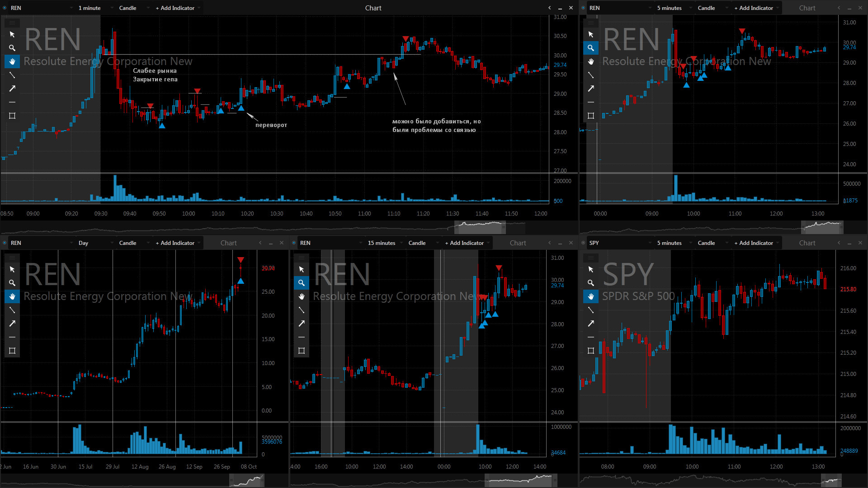Toggle link circle on REN 1 minute chart header
868x488 pixels.
click(5, 8)
